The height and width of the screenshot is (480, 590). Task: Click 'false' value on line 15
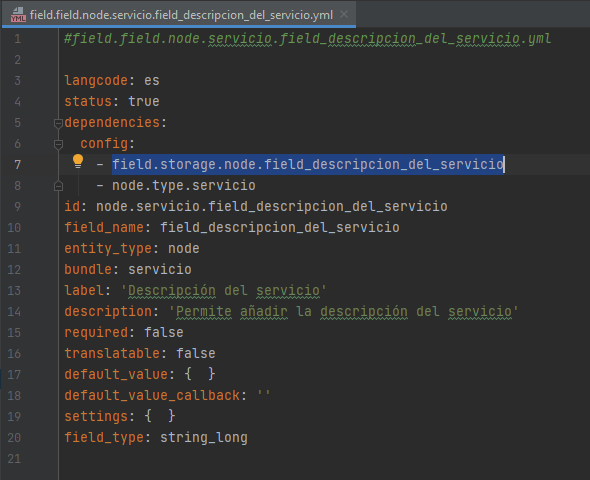pos(164,333)
